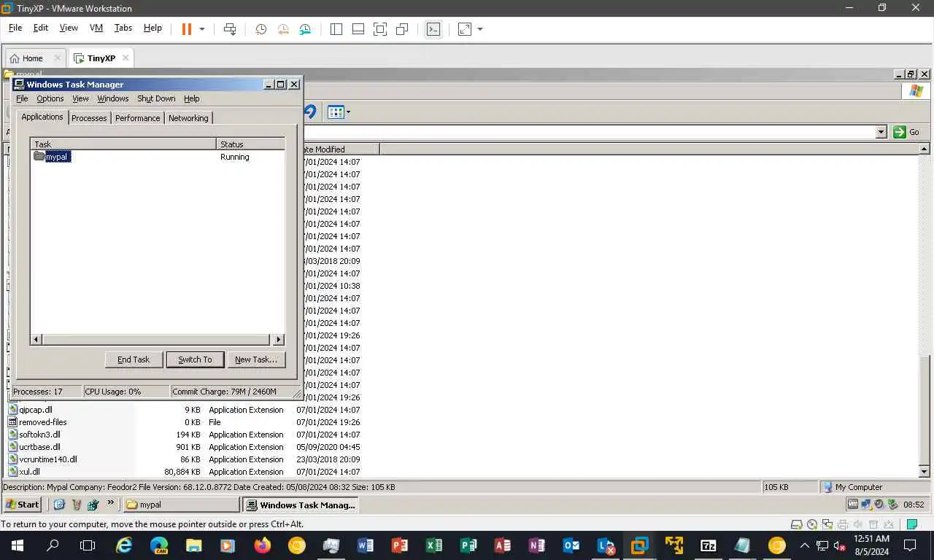Open Task Manager File menu
The height and width of the screenshot is (560, 934).
(x=22, y=98)
